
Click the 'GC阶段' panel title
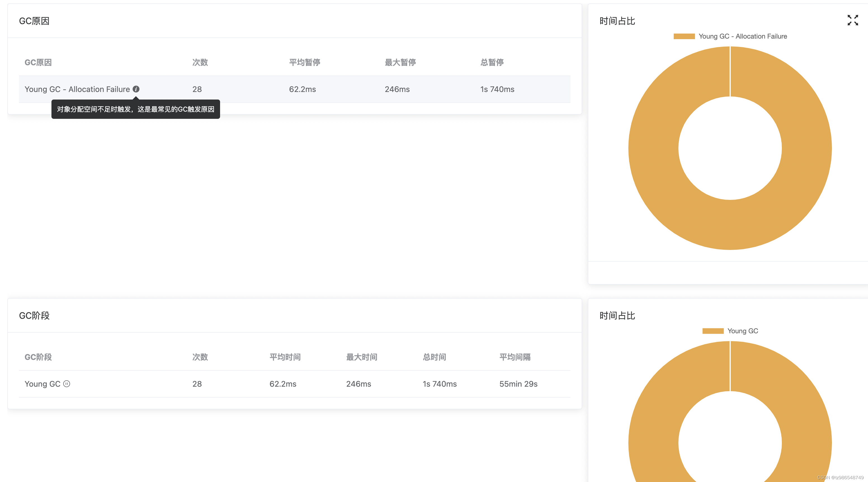[x=34, y=316]
